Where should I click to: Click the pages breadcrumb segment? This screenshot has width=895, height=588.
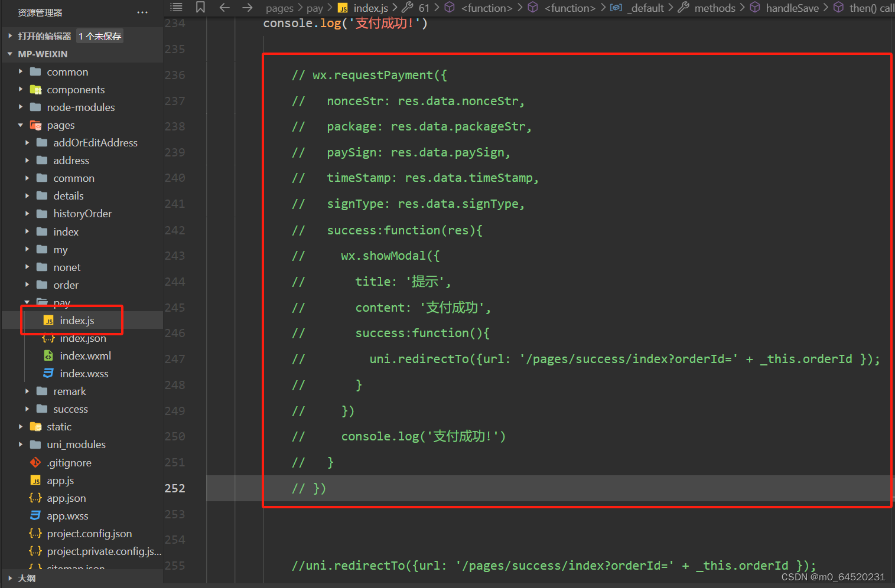click(279, 8)
